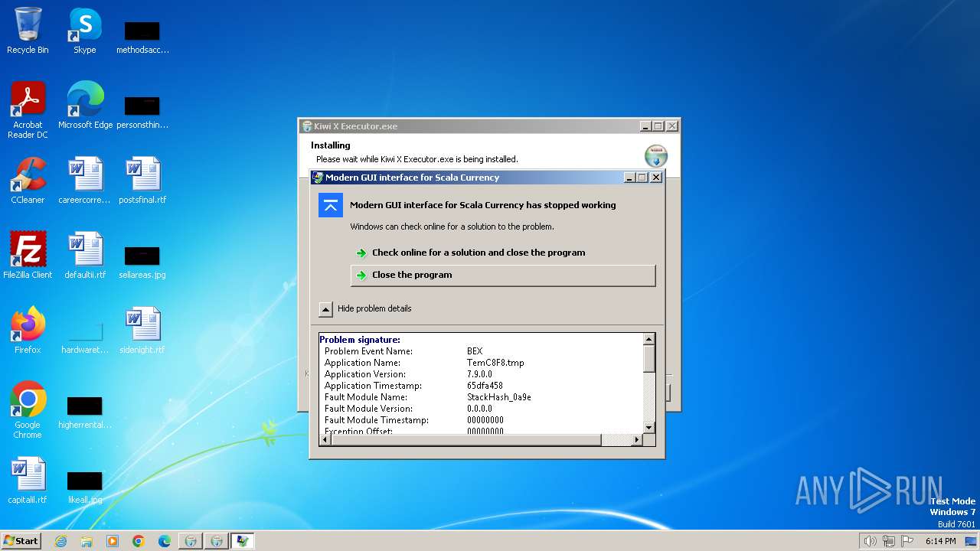Select the methodsacc... desktop file

142,37
